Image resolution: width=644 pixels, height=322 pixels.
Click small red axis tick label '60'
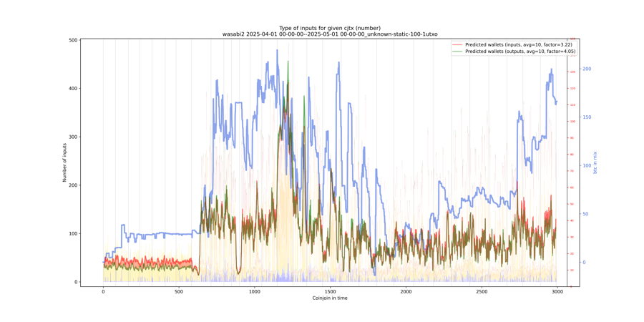coord(572,187)
